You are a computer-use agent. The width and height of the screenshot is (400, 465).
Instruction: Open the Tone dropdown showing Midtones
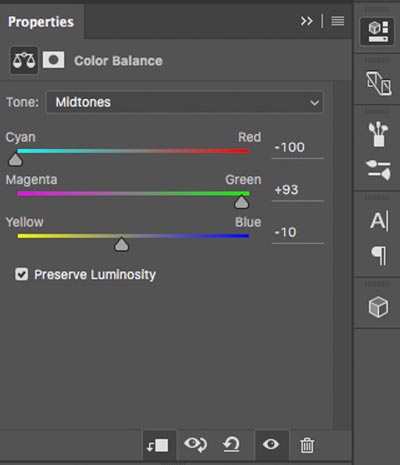pos(185,102)
